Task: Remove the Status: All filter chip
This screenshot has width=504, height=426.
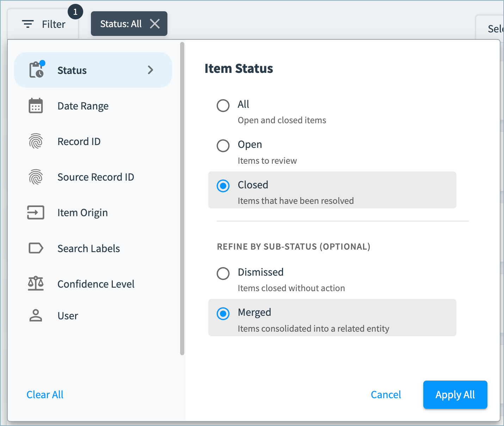Action: [155, 24]
